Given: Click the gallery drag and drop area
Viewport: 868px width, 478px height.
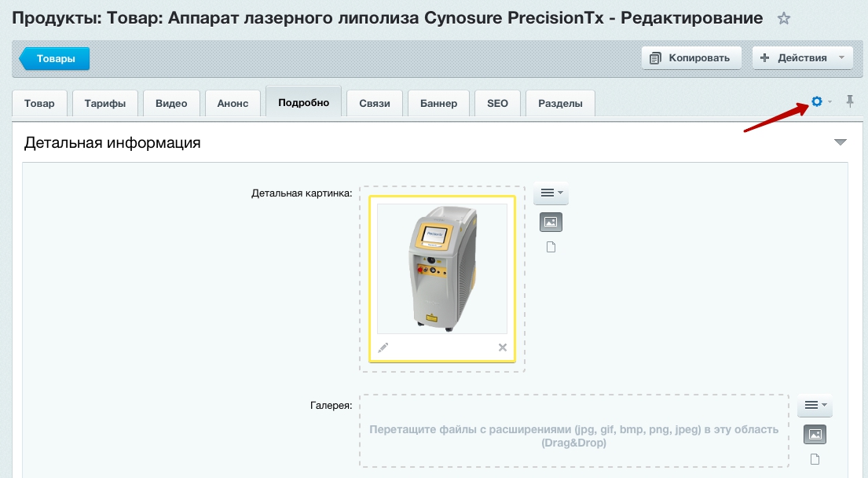Looking at the screenshot, I should click(574, 431).
